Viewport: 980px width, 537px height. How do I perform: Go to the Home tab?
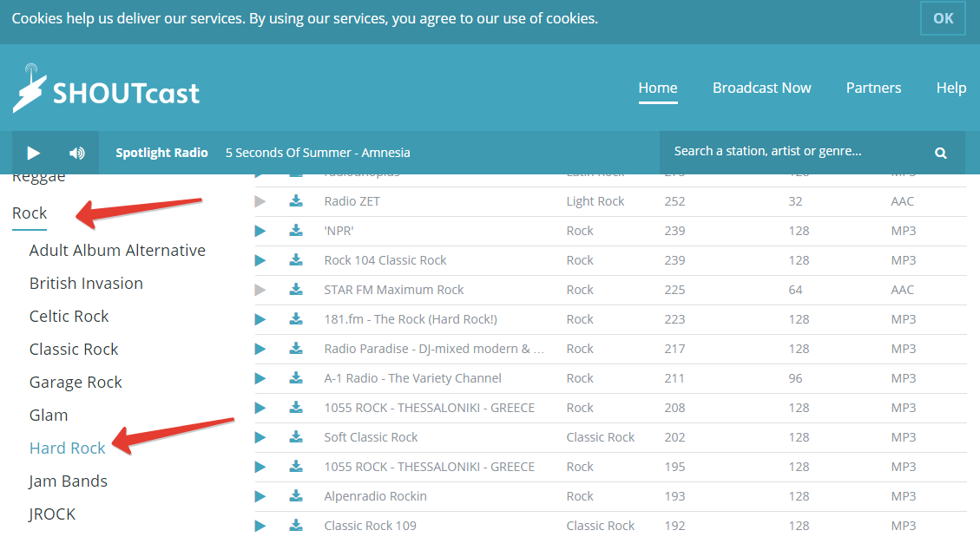click(657, 88)
